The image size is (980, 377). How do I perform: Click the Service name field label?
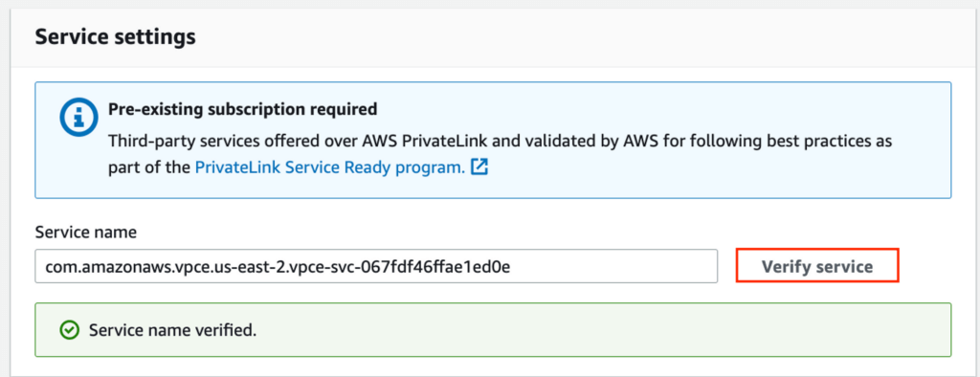85,233
